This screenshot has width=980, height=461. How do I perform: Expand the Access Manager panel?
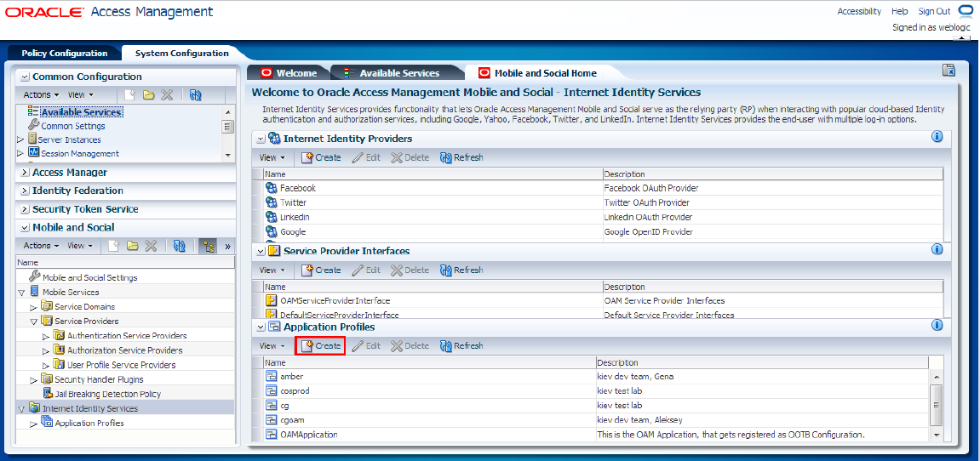(25, 173)
